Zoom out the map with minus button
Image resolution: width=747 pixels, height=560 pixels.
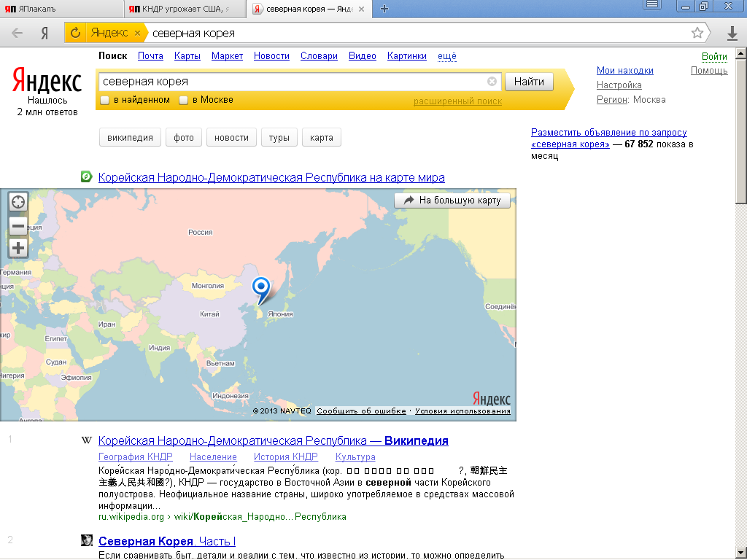click(x=18, y=225)
